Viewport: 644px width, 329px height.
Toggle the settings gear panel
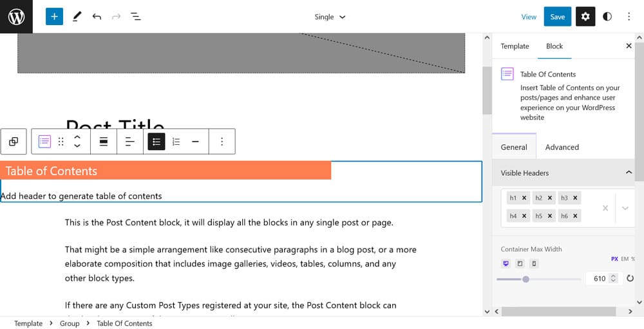[585, 17]
